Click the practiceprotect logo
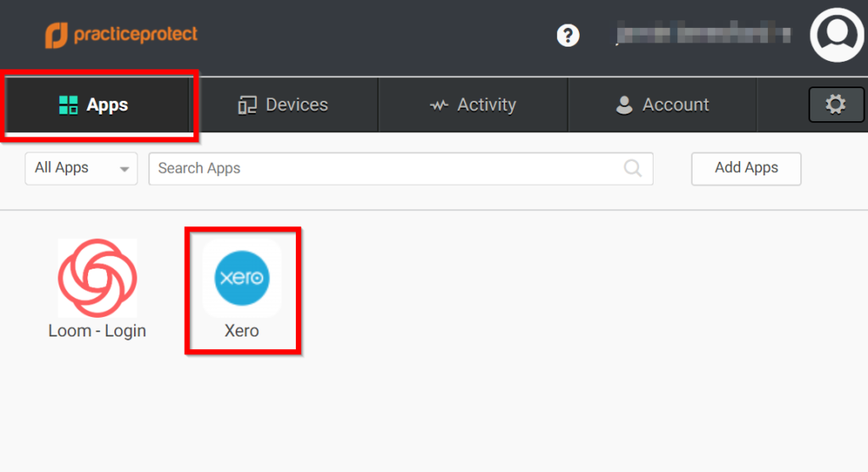 (x=121, y=35)
